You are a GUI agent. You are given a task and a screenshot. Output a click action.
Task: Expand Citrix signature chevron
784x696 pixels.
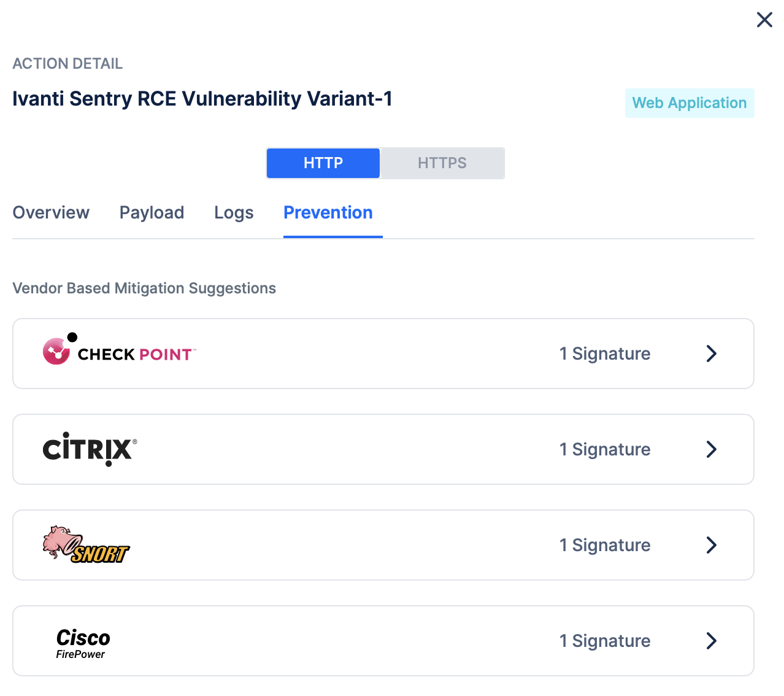[x=711, y=449]
